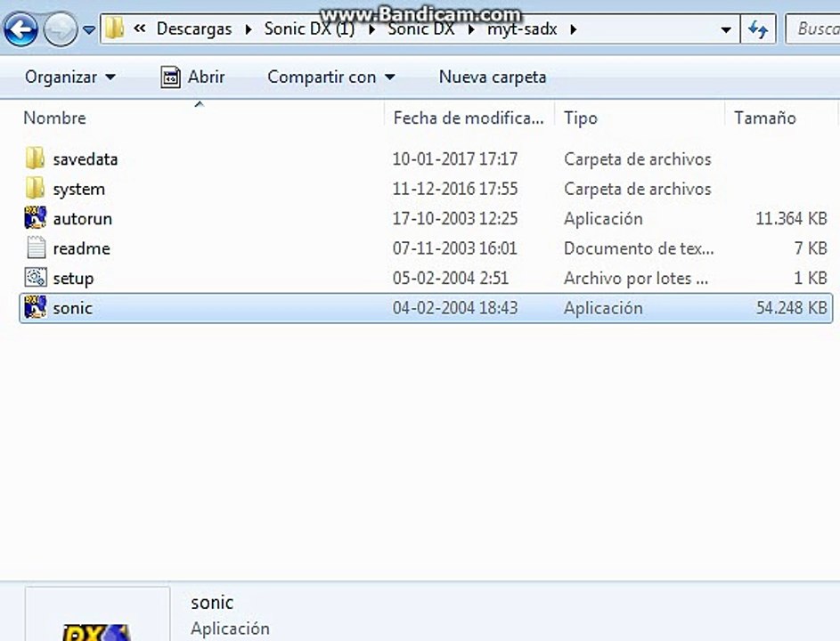Expand hidden path with double chevron
The height and width of the screenshot is (641, 840).
(140, 28)
